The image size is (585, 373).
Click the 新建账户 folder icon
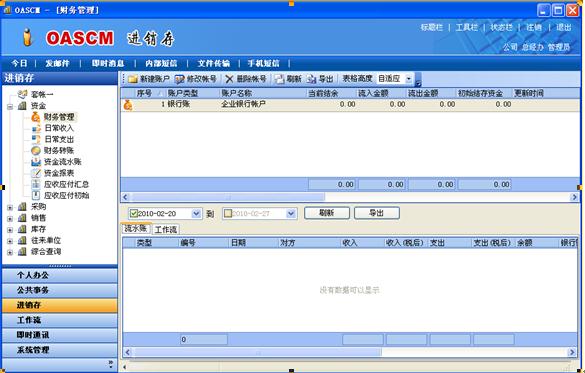132,79
